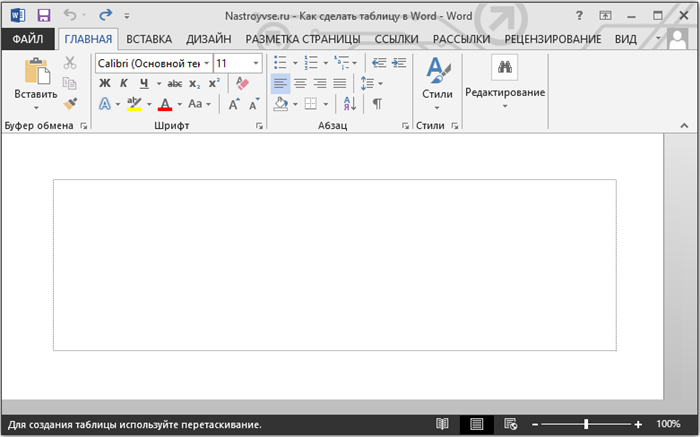Toggle superscript x² formatting

[x=214, y=83]
